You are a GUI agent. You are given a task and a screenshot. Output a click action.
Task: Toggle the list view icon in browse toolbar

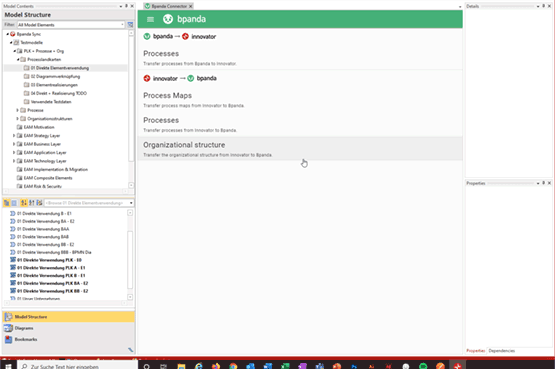[x=14, y=203]
